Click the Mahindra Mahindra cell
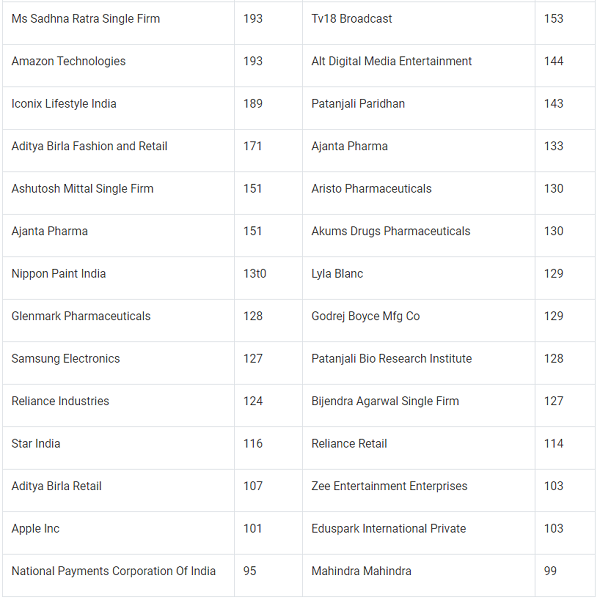Viewport: 600px width, 600px height. [x=361, y=571]
